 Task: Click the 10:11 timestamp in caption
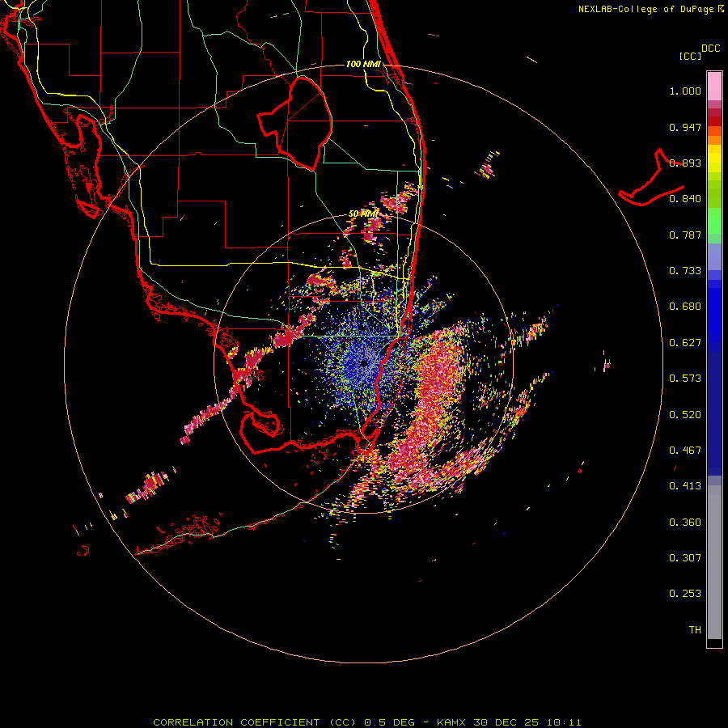pos(564,722)
